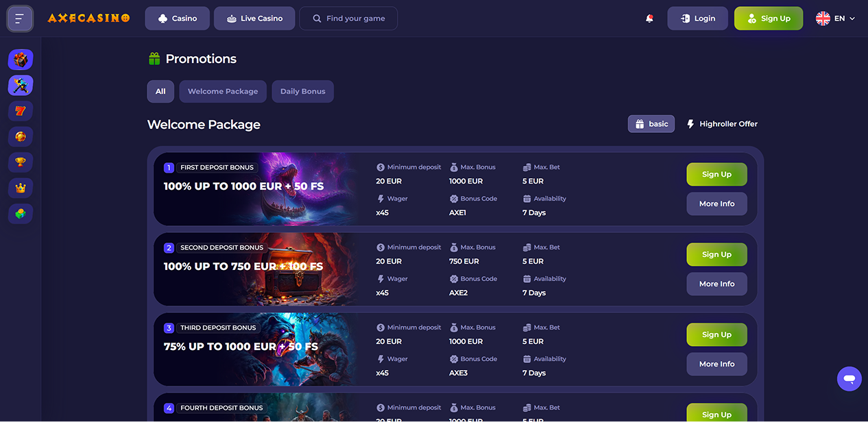The height and width of the screenshot is (422, 868).
Task: Click the header Sign Up button
Action: tap(769, 18)
